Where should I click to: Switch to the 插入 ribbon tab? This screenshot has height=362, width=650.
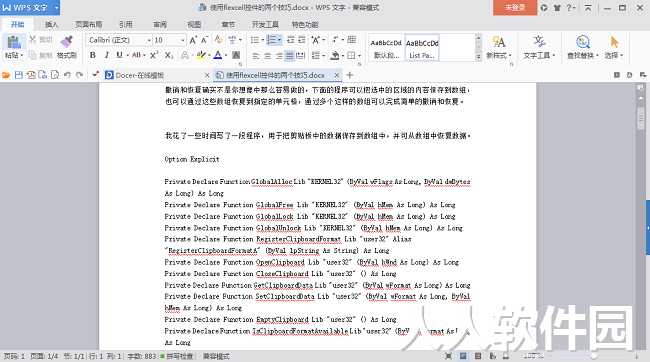(x=51, y=24)
